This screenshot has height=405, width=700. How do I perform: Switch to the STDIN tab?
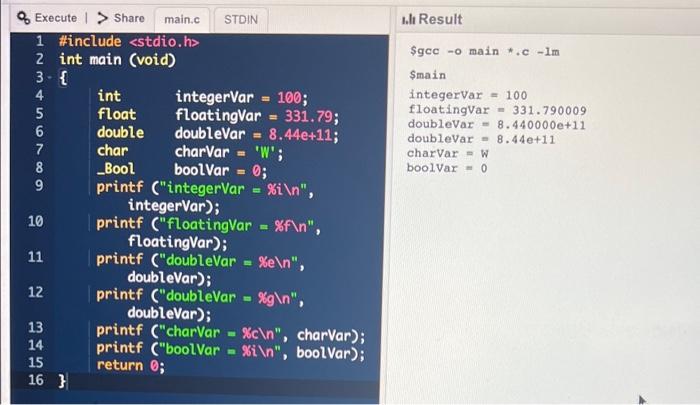point(241,20)
